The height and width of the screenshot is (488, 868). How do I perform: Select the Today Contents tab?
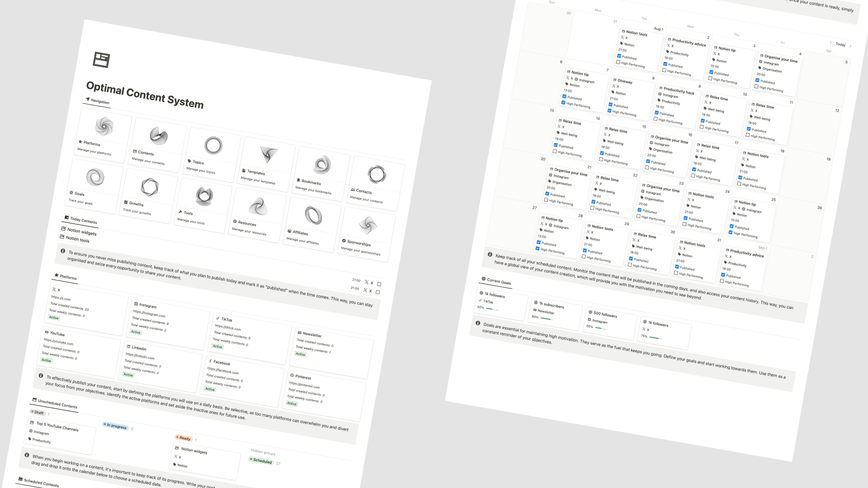(81, 220)
